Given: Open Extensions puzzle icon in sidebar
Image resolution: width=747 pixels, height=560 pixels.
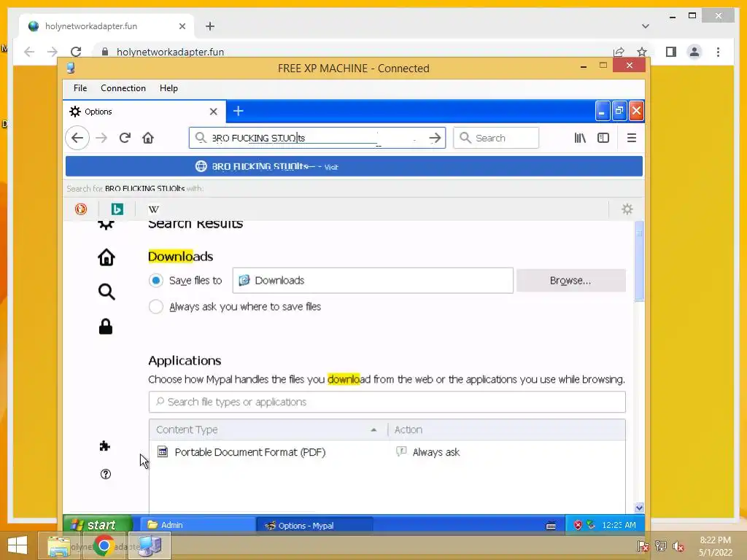Looking at the screenshot, I should click(x=105, y=446).
